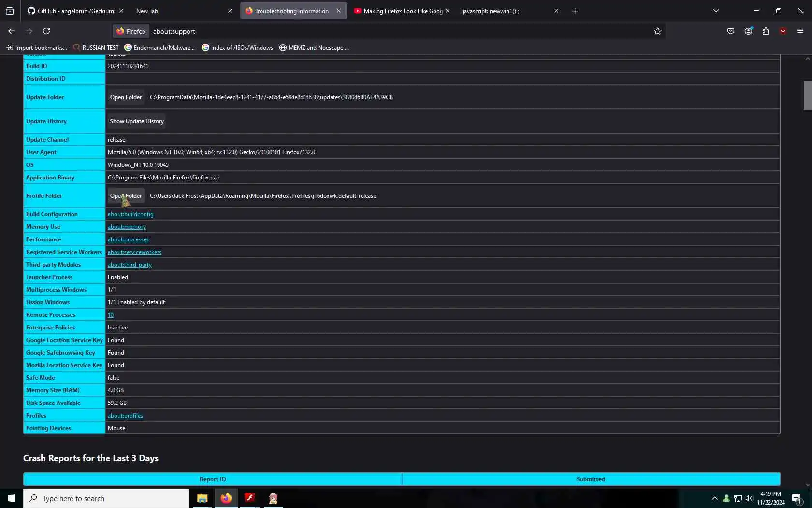Viewport: 812px width, 508px height.
Task: Click the Disk Space Available value 59.2 GB
Action: pos(117,403)
